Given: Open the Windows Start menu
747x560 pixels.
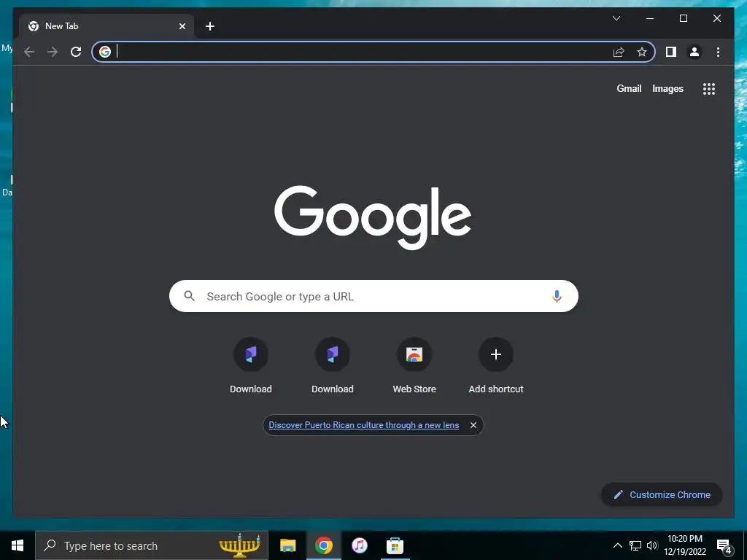Looking at the screenshot, I should (x=18, y=545).
